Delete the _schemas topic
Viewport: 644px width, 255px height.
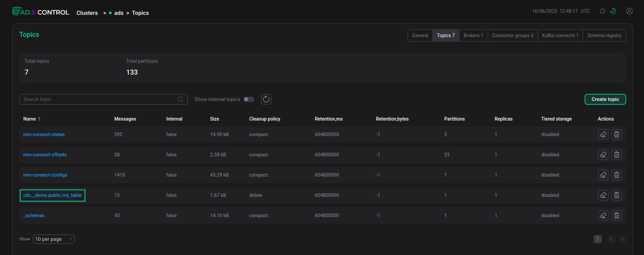click(x=617, y=215)
